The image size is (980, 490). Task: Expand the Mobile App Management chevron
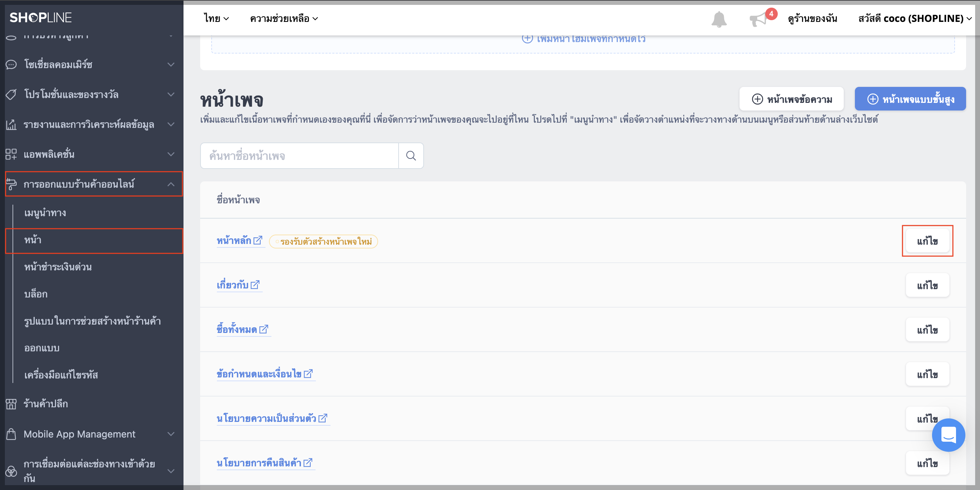(171, 434)
